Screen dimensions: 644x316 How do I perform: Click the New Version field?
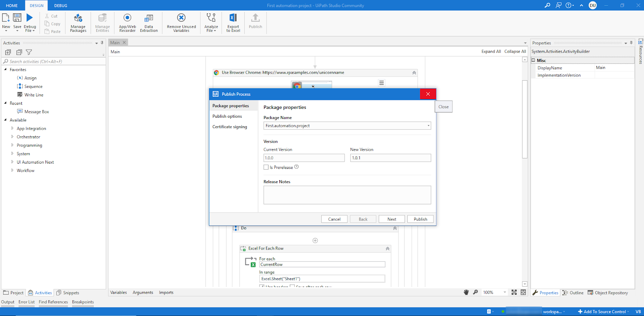(x=390, y=158)
